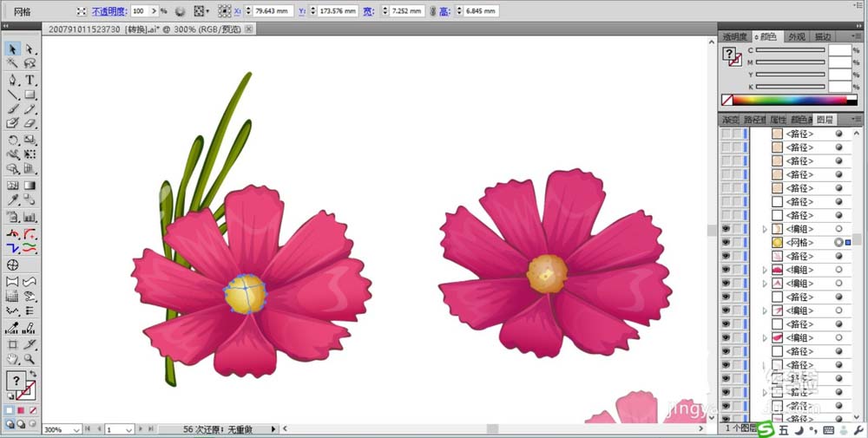
Task: Switch to the 描边 panel tab
Action: coord(823,37)
